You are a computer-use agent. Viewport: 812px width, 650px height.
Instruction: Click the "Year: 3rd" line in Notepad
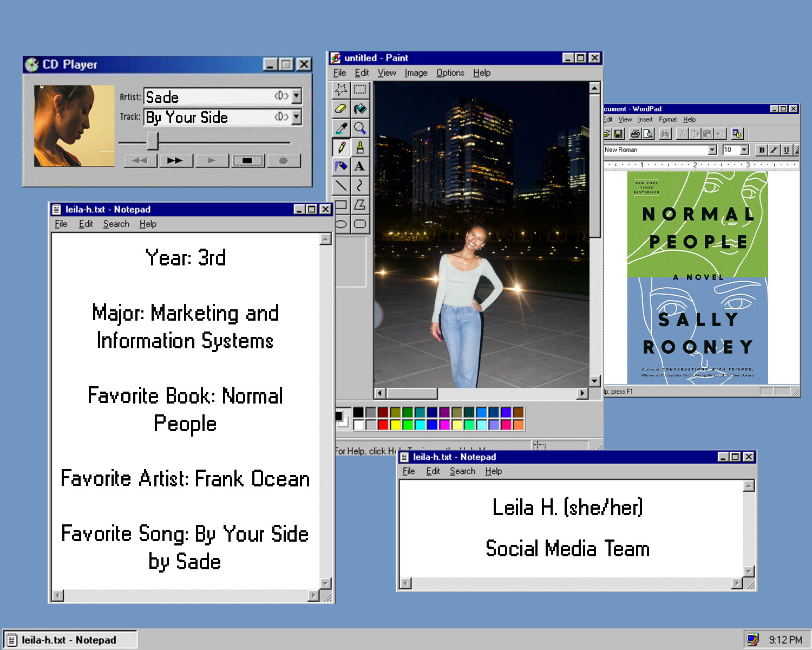pyautogui.click(x=185, y=258)
